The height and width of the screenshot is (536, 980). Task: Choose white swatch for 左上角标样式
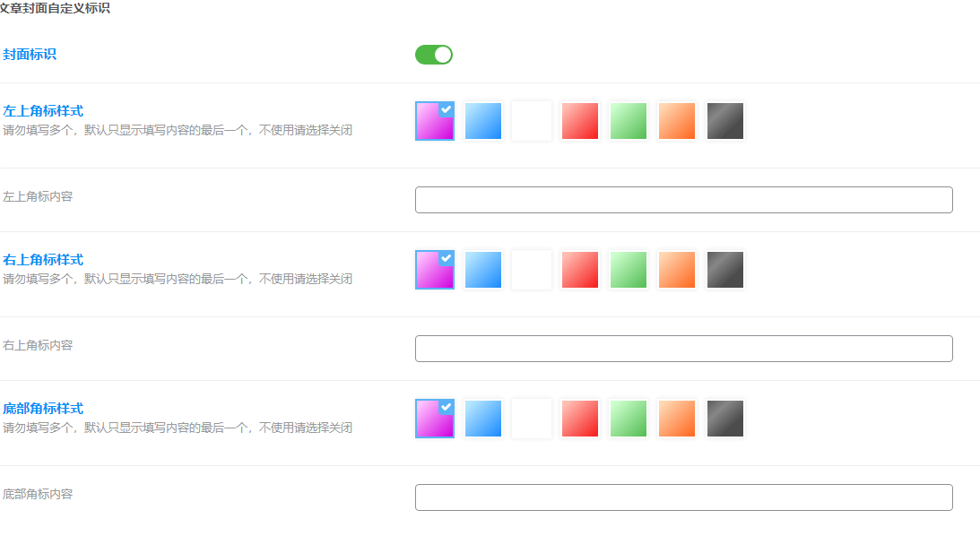pyautogui.click(x=532, y=121)
